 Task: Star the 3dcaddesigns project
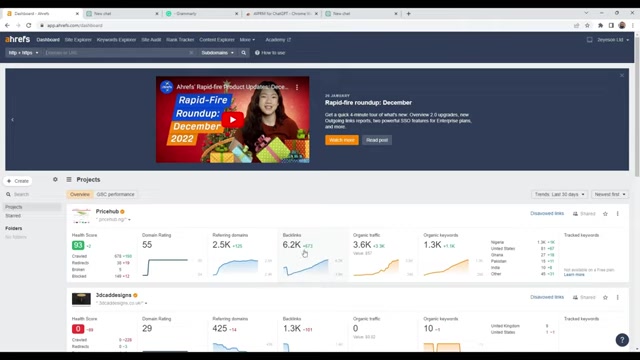(605, 297)
